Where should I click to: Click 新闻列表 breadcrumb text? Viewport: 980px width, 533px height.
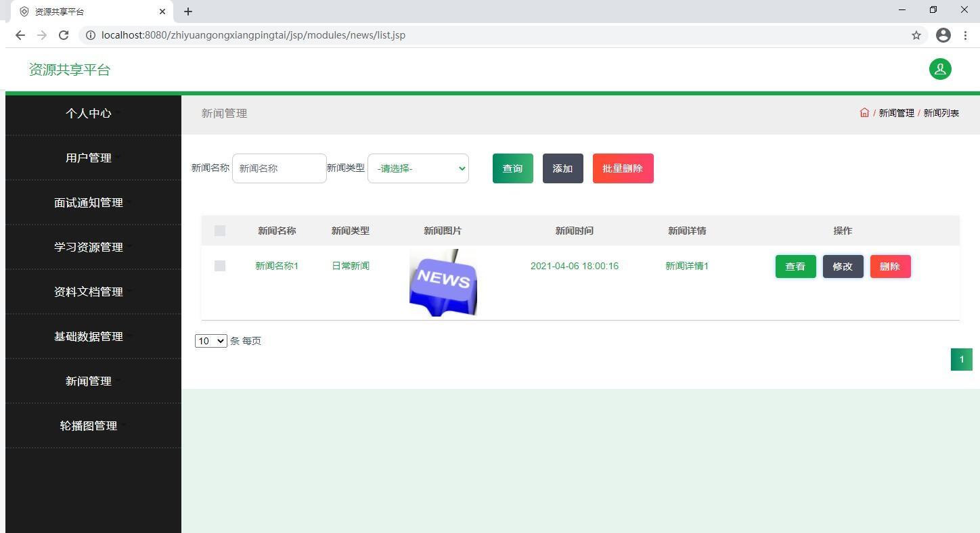(941, 113)
